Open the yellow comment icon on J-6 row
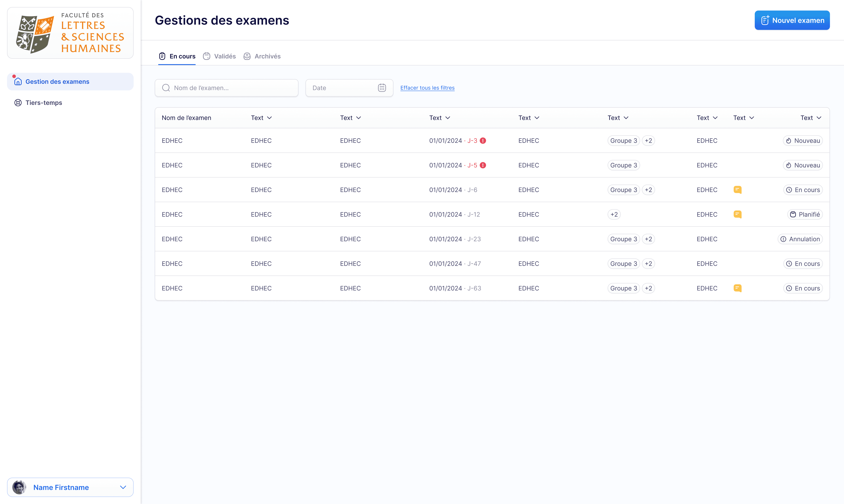The width and height of the screenshot is (844, 504). pos(737,190)
